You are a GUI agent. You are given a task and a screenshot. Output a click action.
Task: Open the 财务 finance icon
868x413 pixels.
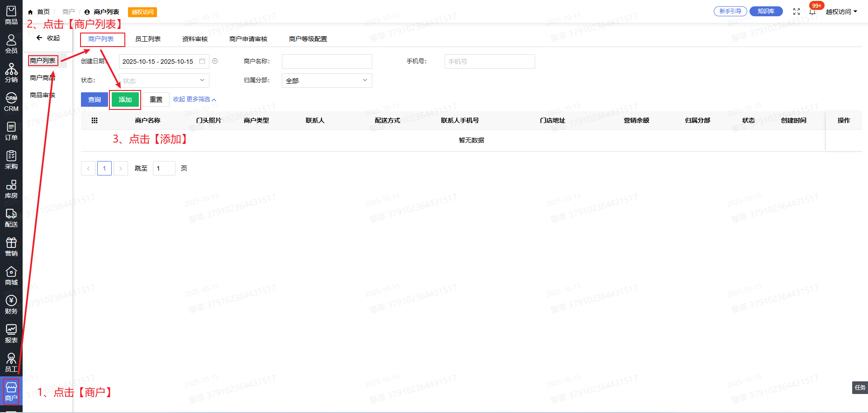(11, 305)
